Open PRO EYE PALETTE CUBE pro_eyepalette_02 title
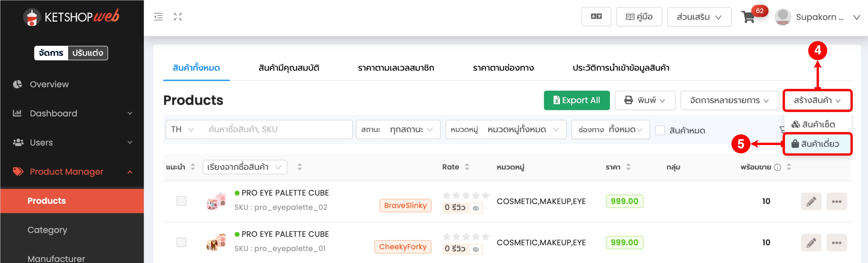This screenshot has width=868, height=263. [x=285, y=193]
